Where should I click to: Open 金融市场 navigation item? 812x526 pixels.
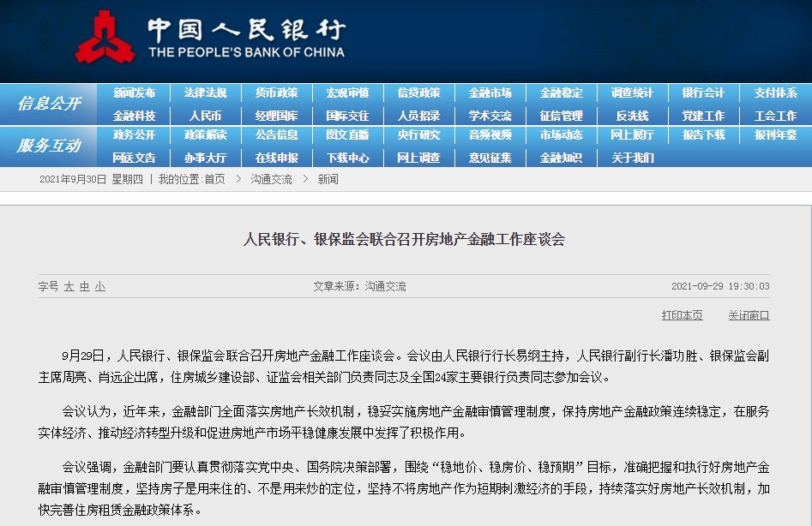(490, 93)
